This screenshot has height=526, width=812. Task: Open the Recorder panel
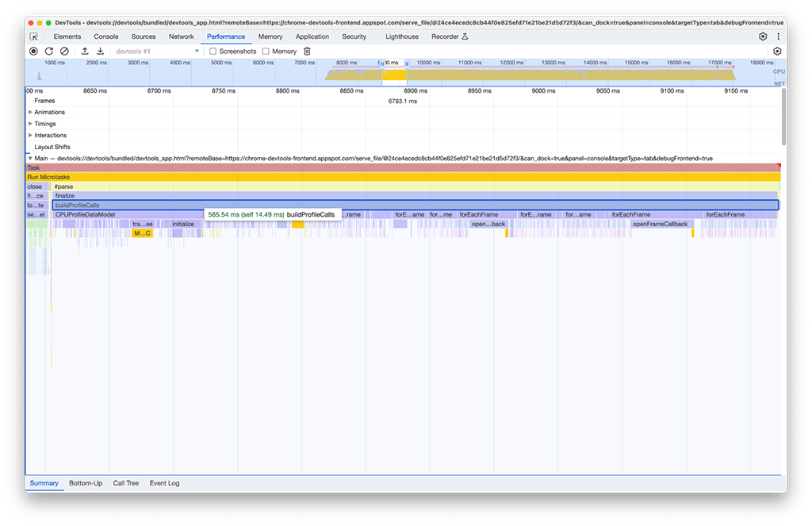click(x=444, y=36)
